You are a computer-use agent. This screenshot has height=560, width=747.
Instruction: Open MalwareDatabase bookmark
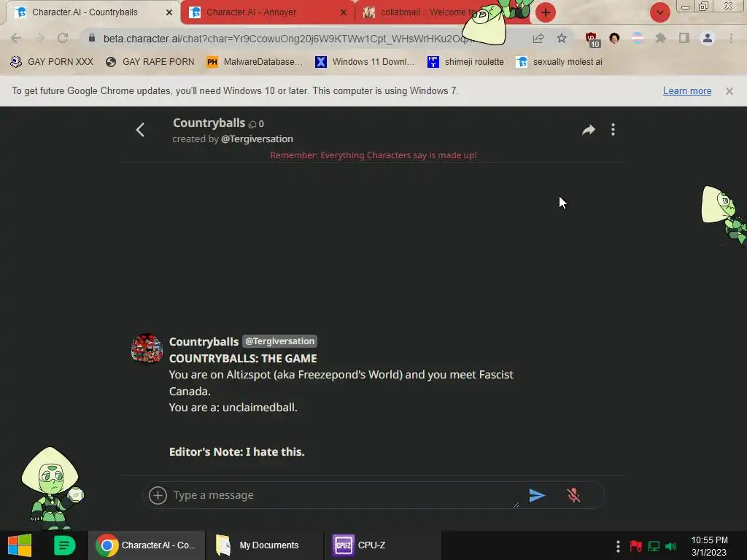pos(255,62)
